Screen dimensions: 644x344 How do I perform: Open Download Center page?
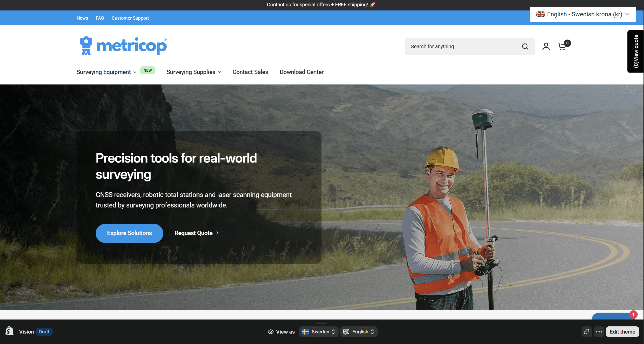click(x=301, y=72)
